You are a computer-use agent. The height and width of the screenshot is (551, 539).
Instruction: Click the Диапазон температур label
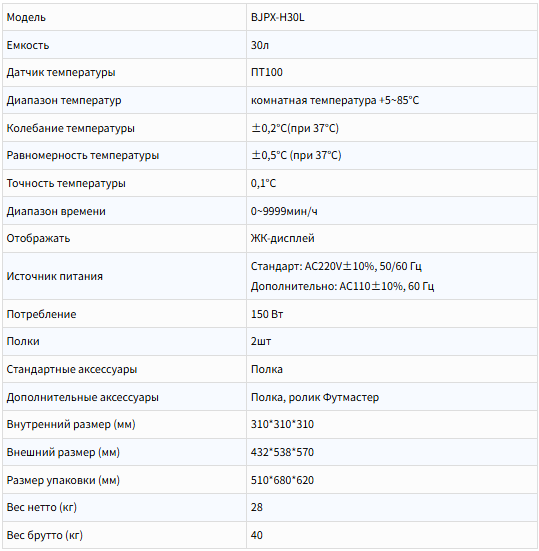[64, 101]
